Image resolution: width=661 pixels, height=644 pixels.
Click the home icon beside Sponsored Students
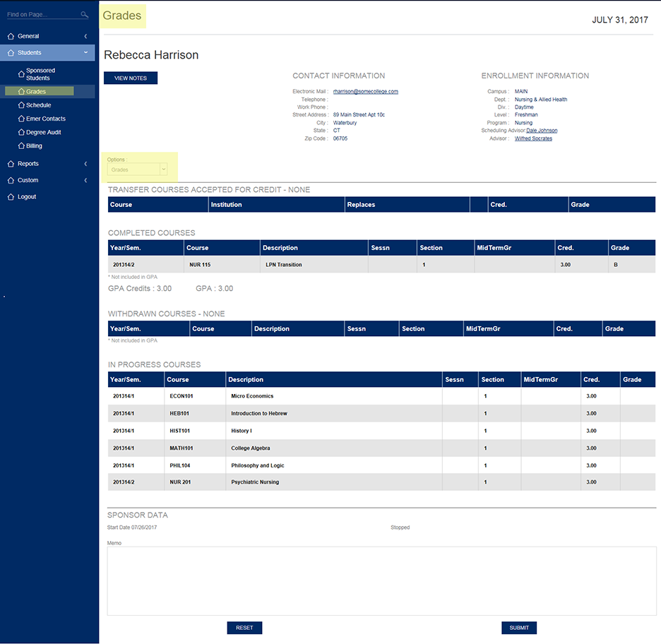(20, 73)
